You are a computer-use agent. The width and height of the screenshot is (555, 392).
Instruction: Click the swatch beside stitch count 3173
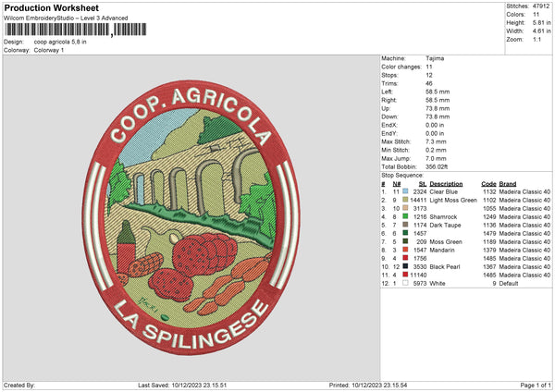[405, 208]
